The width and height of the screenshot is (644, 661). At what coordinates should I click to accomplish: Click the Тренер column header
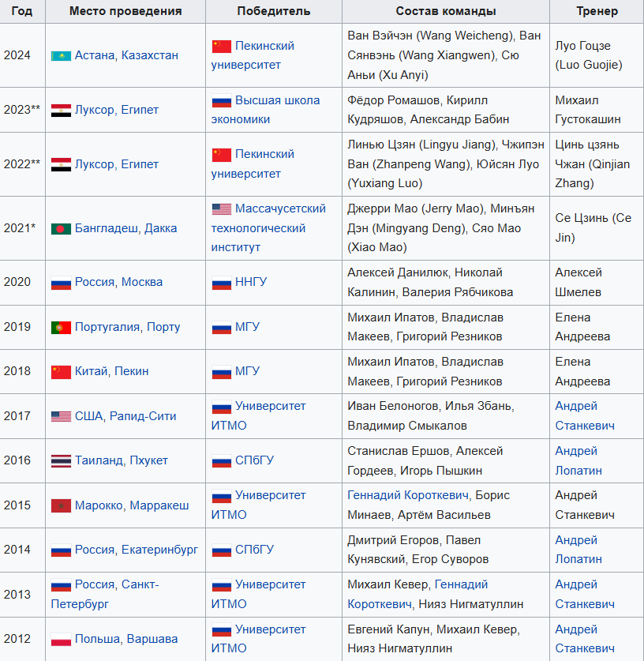tap(597, 11)
